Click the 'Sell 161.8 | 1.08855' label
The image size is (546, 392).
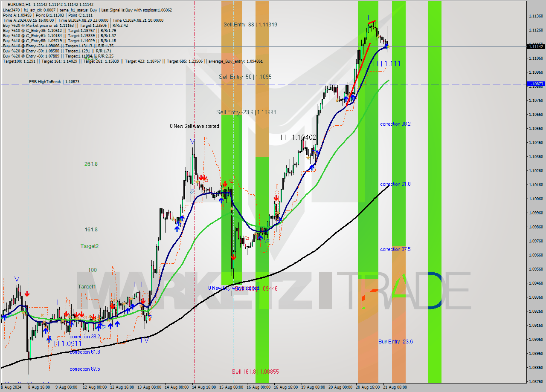[255, 372]
